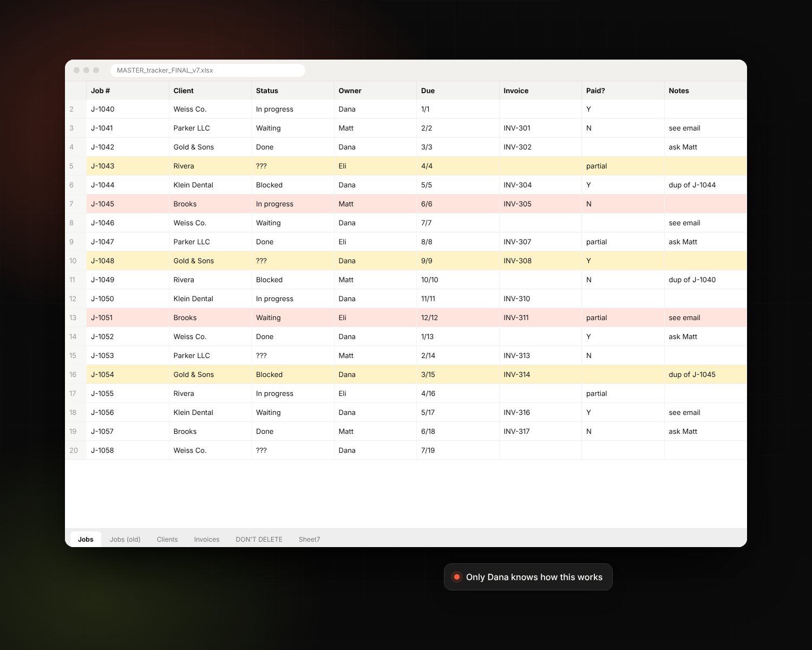Click Klein Dental in J-1056 row
812x650 pixels.
point(210,412)
